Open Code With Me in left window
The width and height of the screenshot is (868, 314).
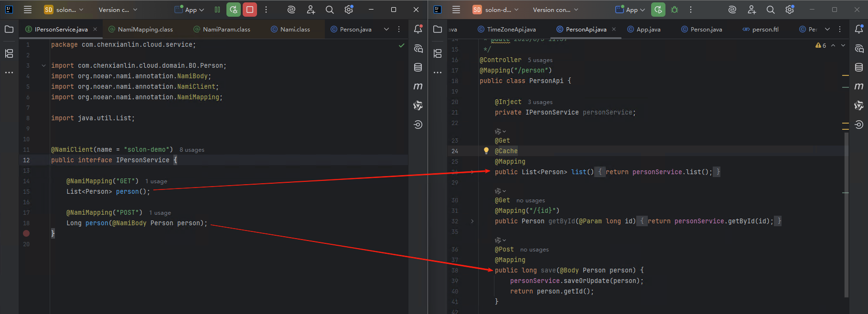pyautogui.click(x=311, y=10)
